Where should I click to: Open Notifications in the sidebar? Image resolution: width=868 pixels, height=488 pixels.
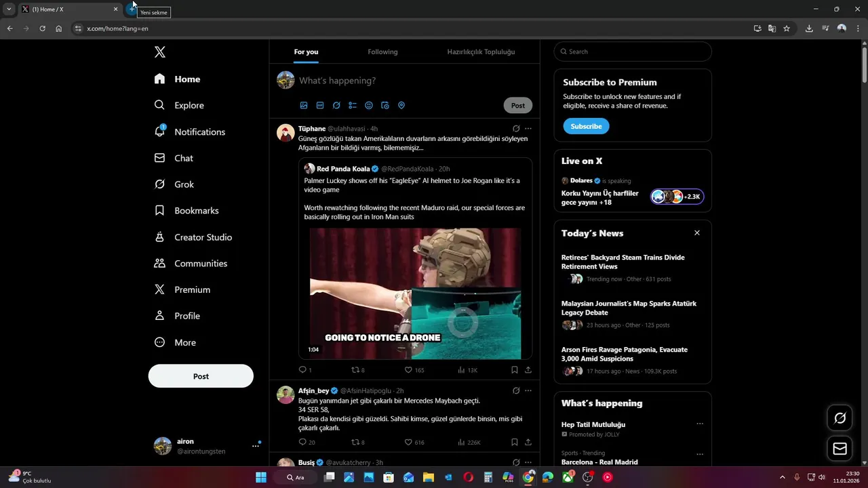tap(190, 132)
